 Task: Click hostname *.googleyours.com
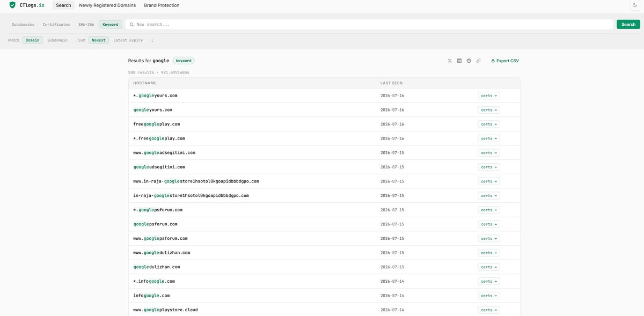click(155, 95)
